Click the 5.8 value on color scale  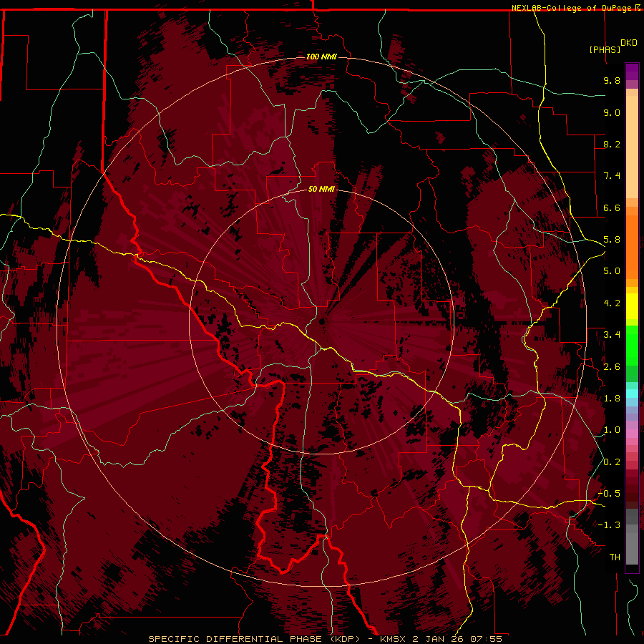pyautogui.click(x=612, y=240)
